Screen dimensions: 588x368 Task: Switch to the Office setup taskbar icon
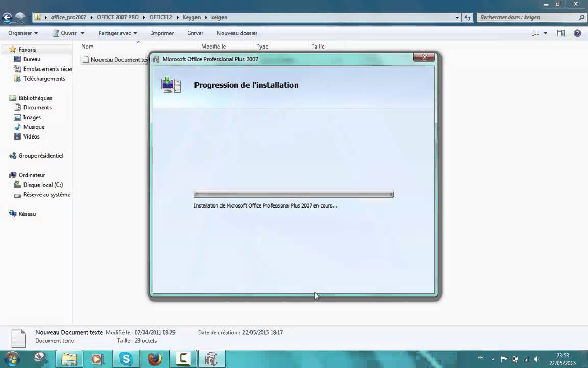coord(211,359)
